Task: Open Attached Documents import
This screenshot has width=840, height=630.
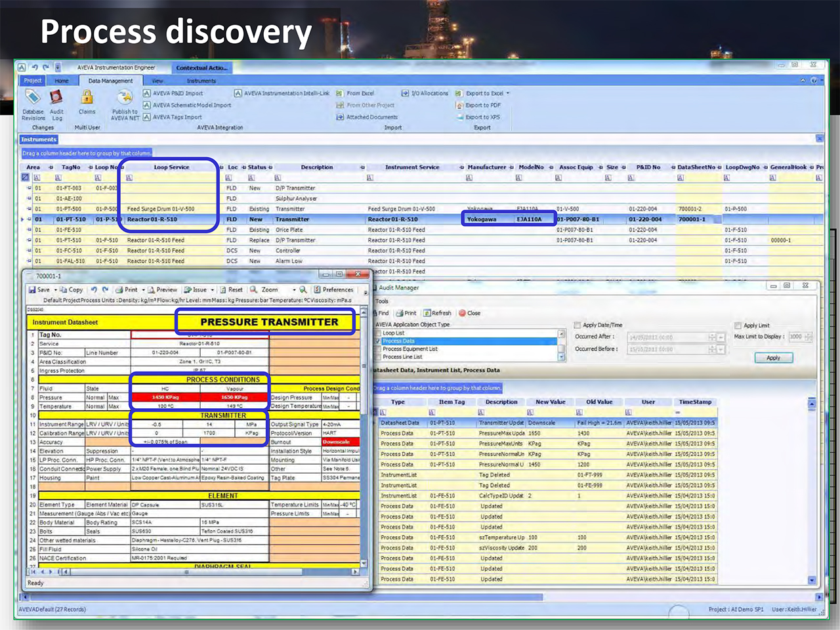Action: [367, 117]
